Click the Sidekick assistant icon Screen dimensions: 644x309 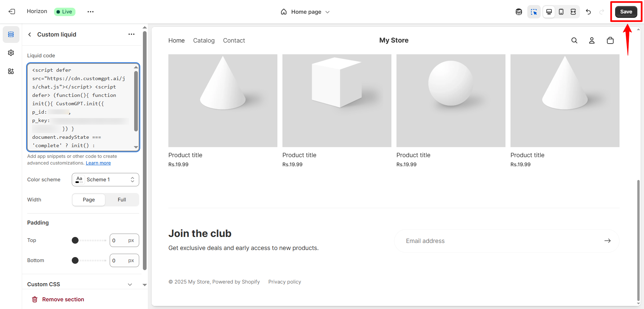tap(519, 12)
